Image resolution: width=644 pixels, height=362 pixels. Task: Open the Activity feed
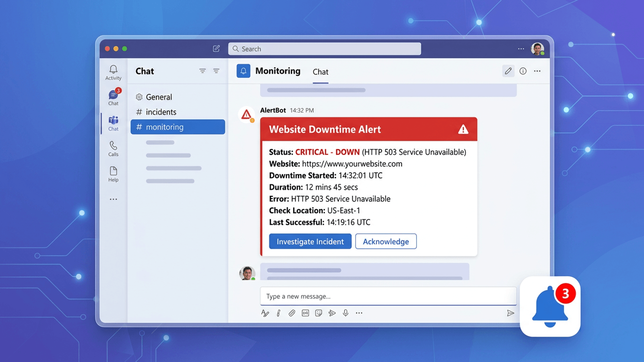pos(113,72)
